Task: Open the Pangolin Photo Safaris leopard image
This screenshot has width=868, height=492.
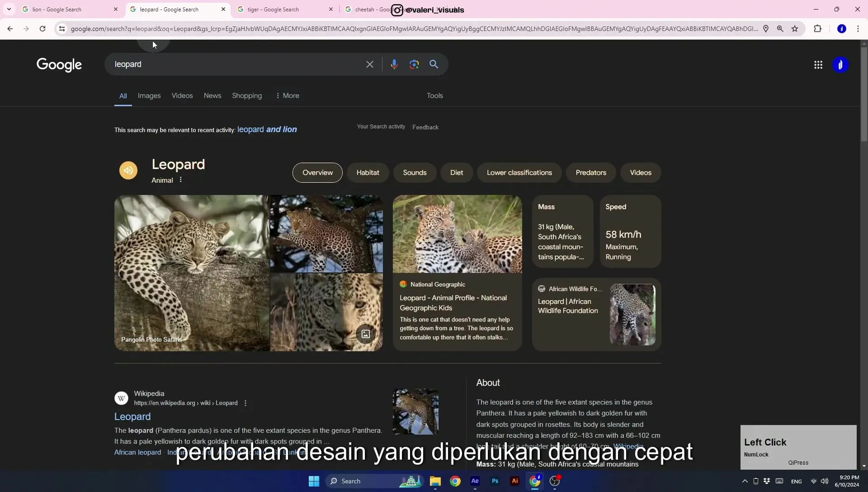Action: point(192,273)
